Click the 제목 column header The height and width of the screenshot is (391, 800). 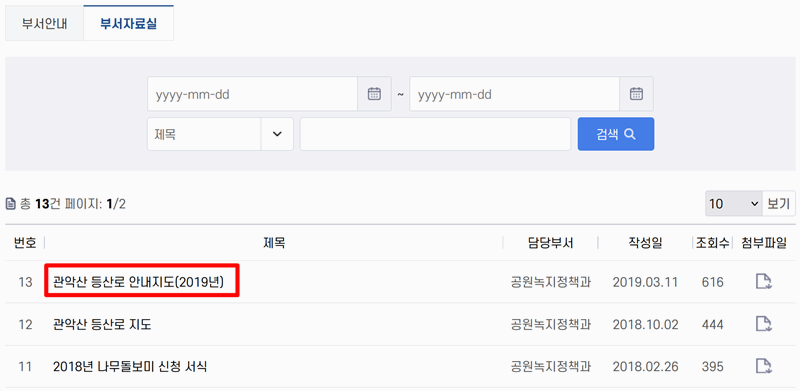(x=274, y=243)
